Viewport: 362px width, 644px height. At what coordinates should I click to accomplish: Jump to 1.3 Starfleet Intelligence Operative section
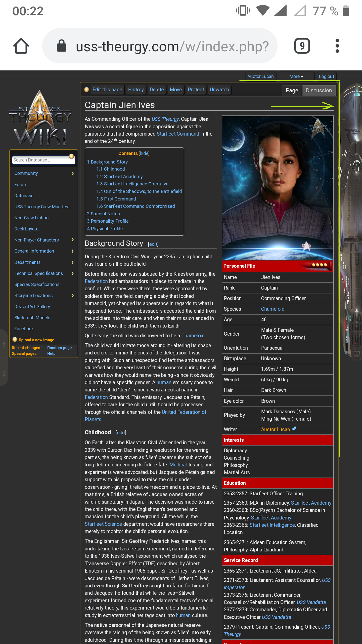click(132, 184)
